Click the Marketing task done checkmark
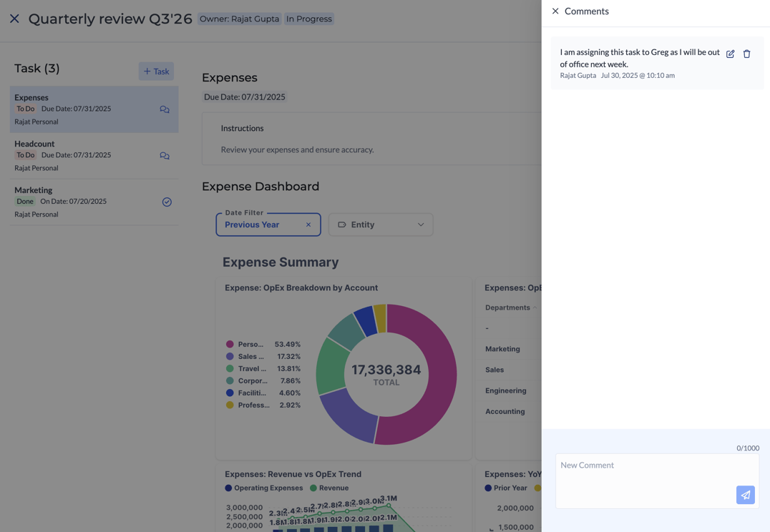 (x=167, y=202)
